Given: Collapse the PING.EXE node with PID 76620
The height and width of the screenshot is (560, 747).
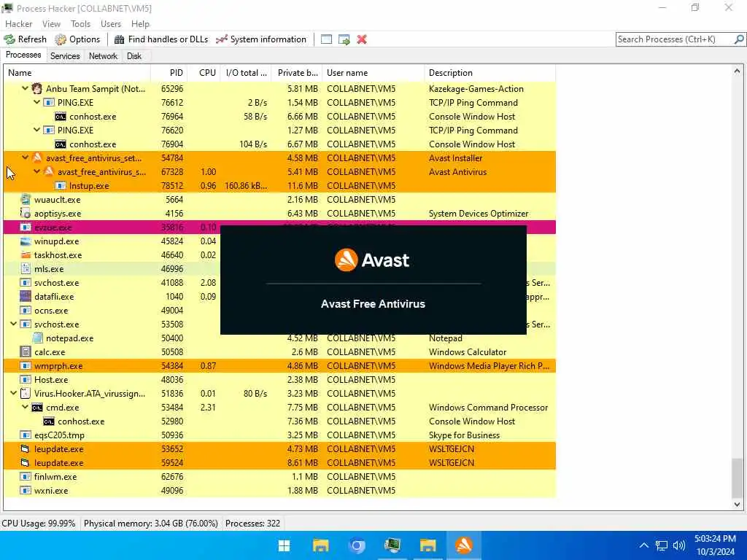Looking at the screenshot, I should coord(36,130).
